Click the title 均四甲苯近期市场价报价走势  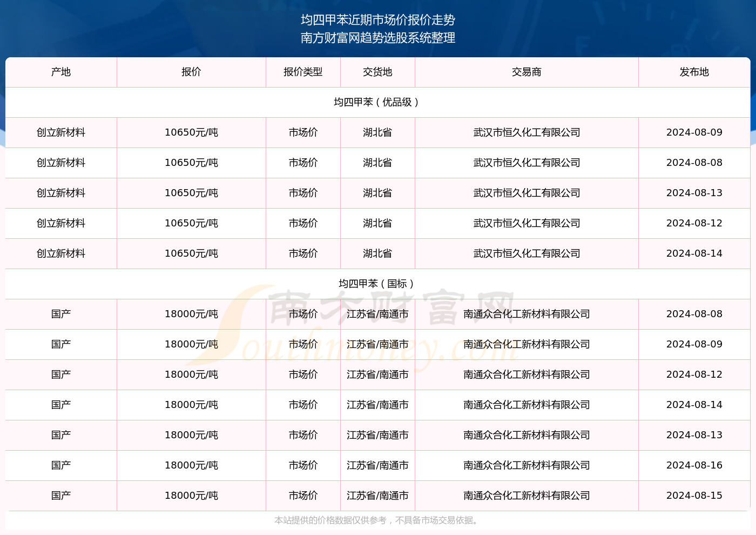click(x=378, y=20)
